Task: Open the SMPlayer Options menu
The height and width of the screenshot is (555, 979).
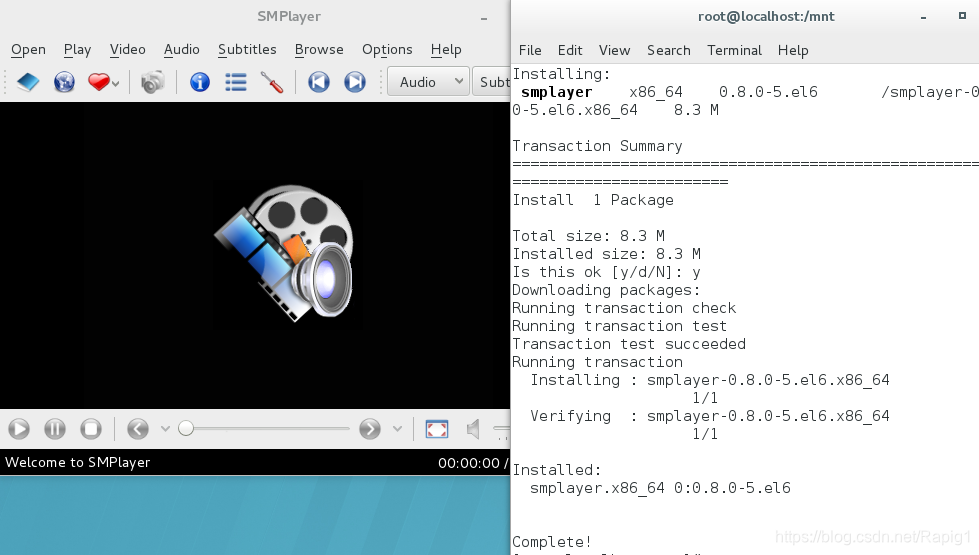Action: coord(387,49)
